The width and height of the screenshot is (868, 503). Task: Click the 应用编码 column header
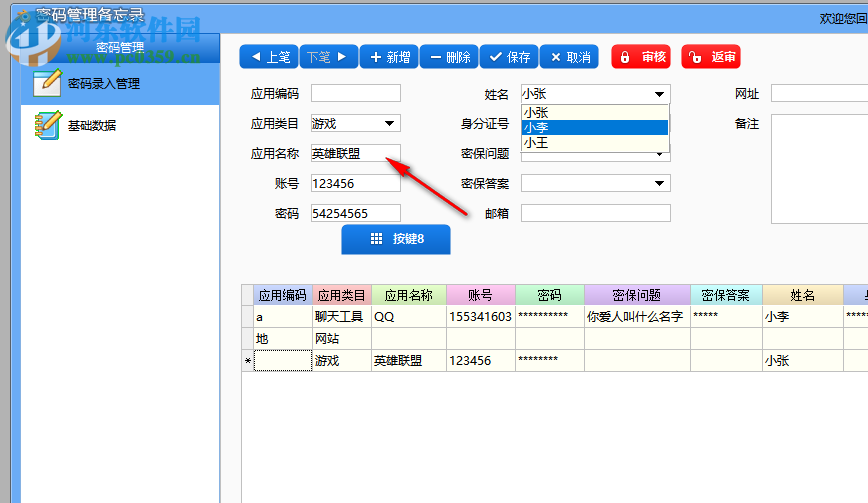click(283, 295)
